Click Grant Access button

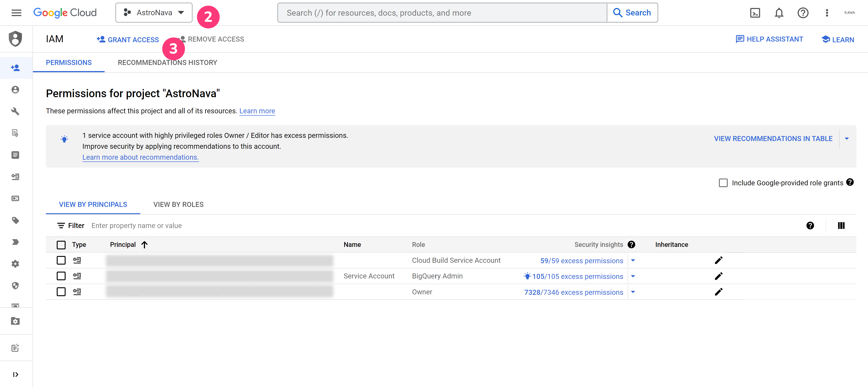128,40
